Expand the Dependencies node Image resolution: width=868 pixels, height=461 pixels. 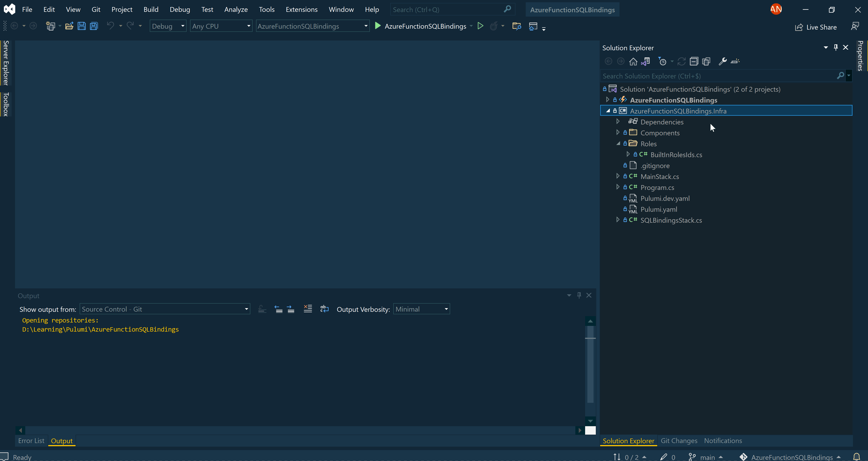pos(618,122)
